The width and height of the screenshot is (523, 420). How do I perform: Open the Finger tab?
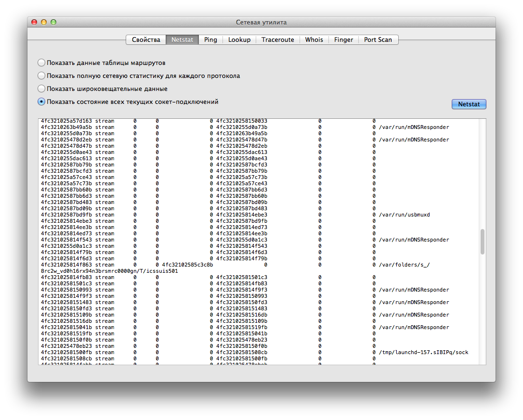[343, 40]
